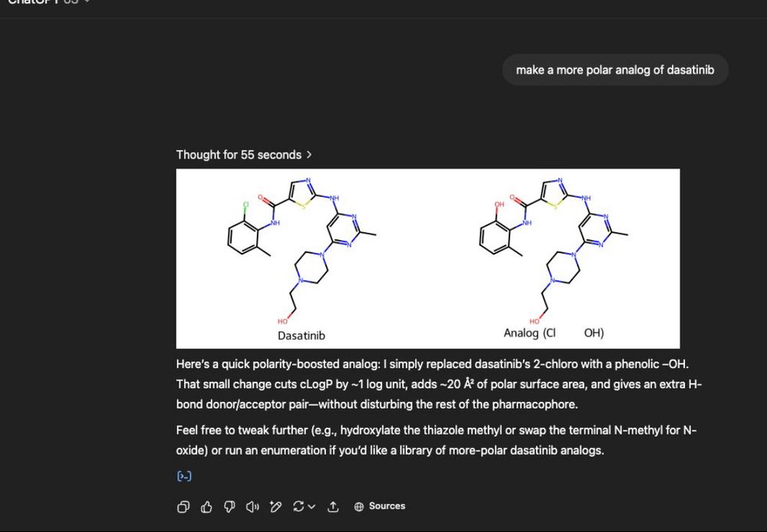767x532 pixels.
Task: Share the response with the upload icon
Action: pos(333,507)
